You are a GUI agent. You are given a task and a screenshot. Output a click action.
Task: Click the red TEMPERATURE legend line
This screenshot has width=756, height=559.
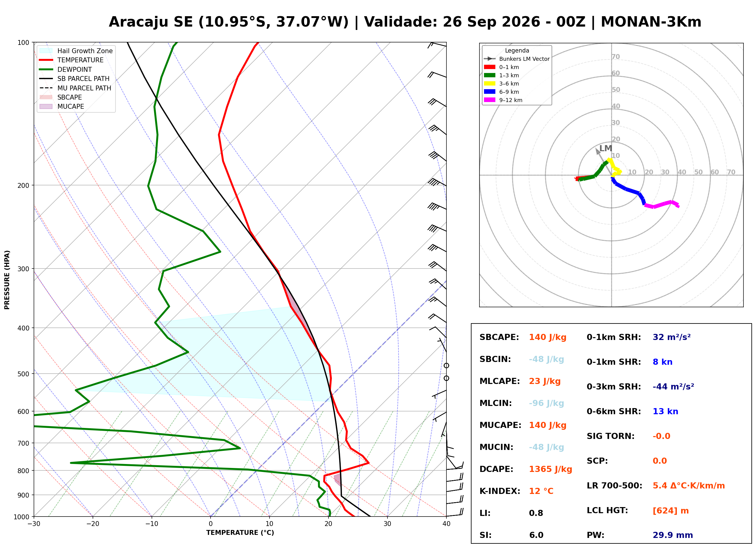[46, 60]
